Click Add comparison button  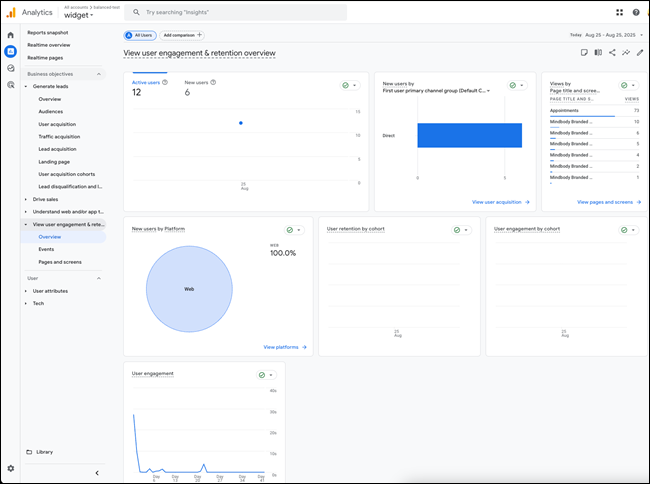(x=182, y=35)
